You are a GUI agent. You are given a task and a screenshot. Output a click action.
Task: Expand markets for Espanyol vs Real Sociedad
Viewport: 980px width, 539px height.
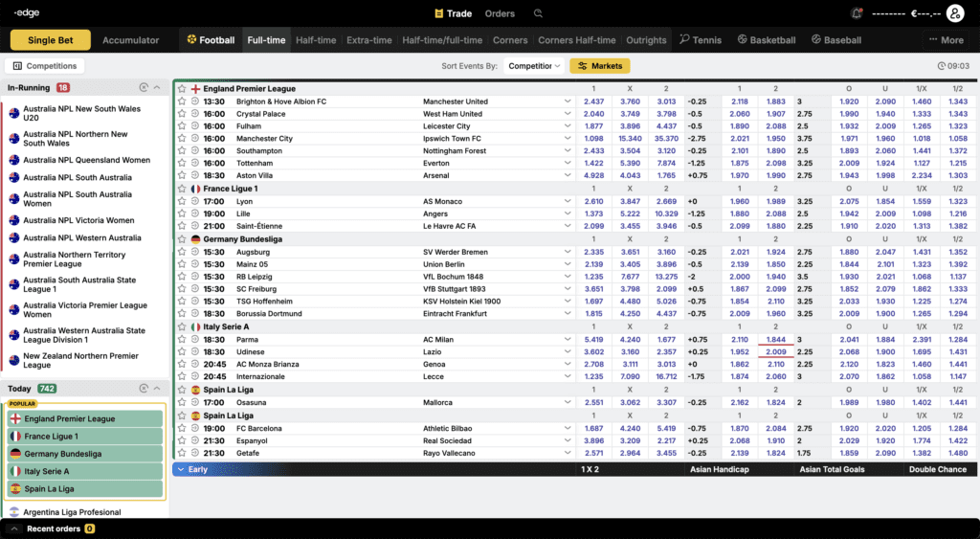[x=568, y=440]
